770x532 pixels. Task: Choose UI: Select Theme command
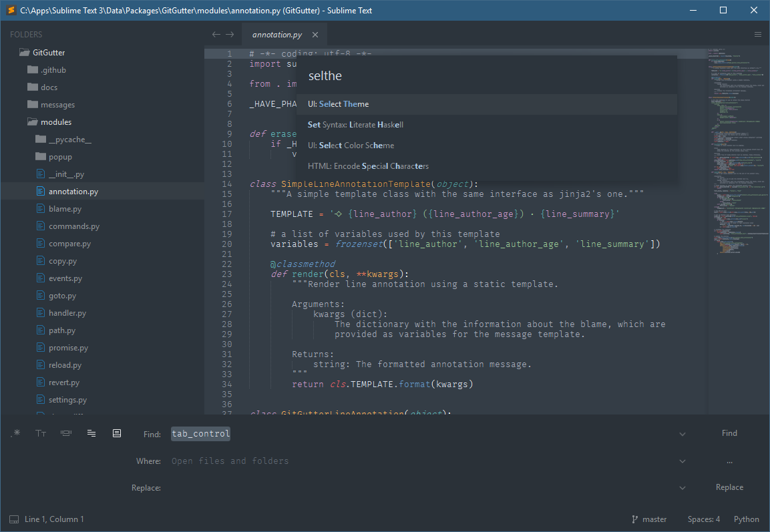[x=487, y=104]
